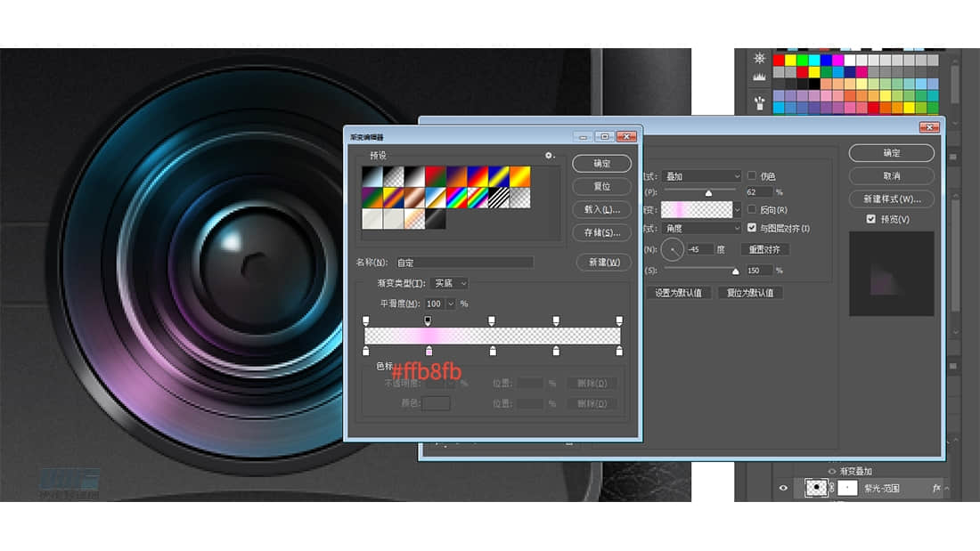Screen dimensions: 980x551
Task: Collapse the 紫光-范围 layer effects arrow
Action: pos(947,488)
